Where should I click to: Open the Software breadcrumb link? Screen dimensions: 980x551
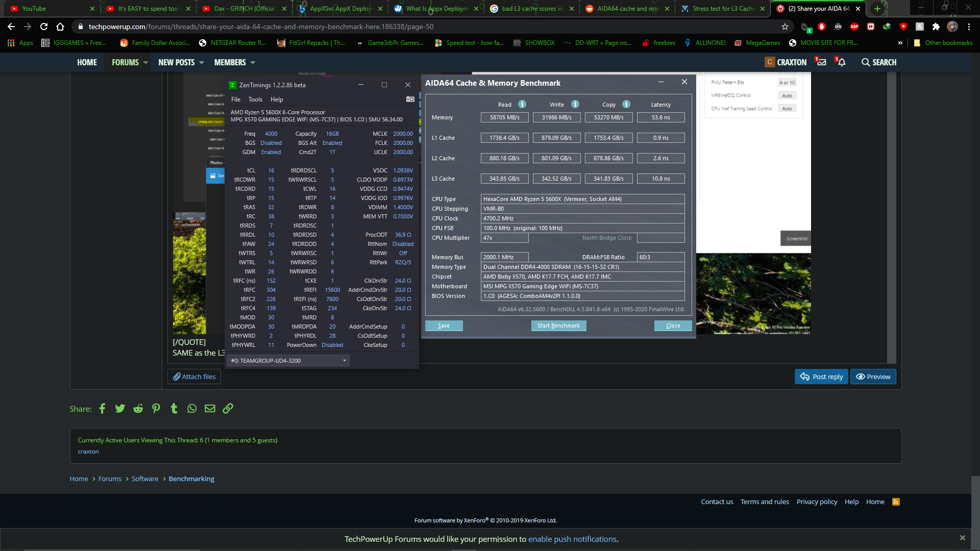click(145, 479)
